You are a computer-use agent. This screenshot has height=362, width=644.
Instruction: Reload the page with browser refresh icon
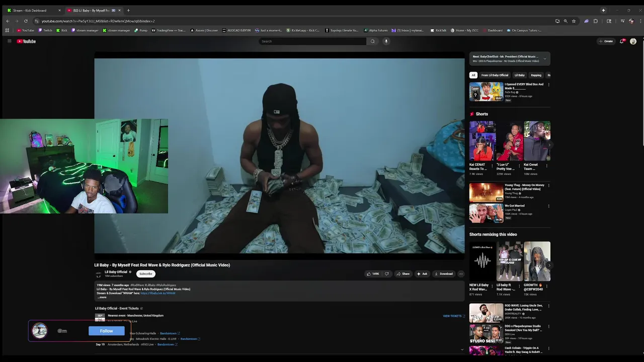tap(26, 21)
